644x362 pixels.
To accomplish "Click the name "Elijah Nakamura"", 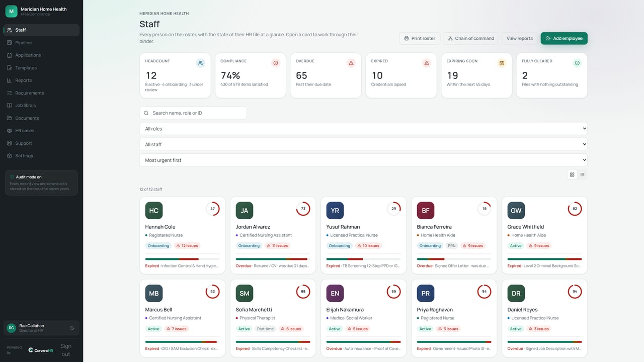I will click(x=345, y=310).
